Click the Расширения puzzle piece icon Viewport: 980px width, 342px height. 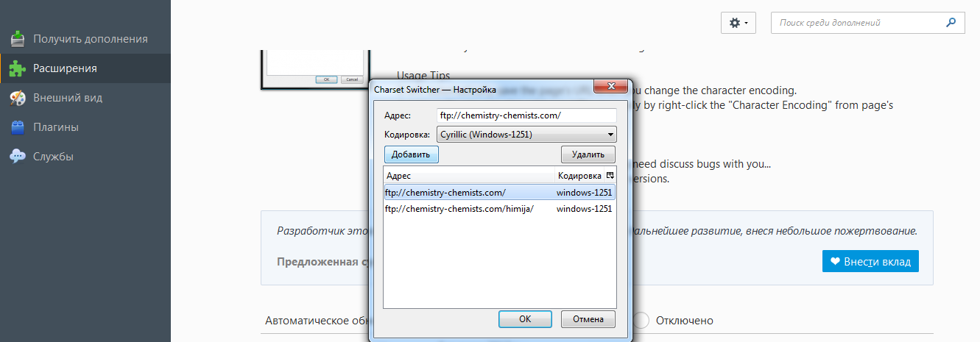coord(18,68)
